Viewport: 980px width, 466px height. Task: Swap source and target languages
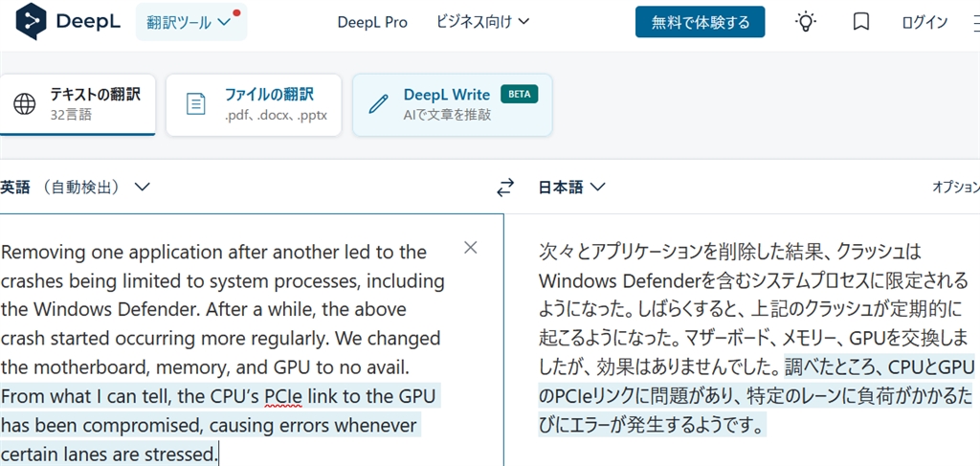pyautogui.click(x=505, y=188)
